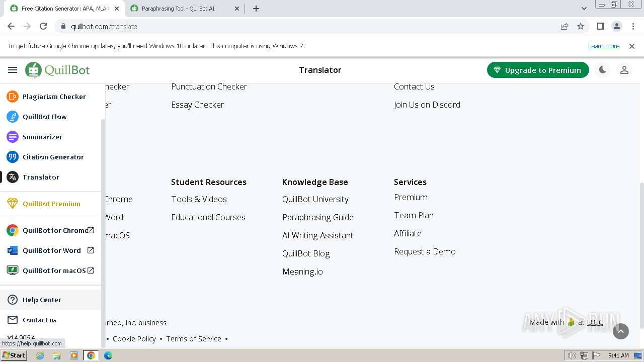Screen dimensions: 644x362
Task: Toggle dark mode moon icon
Action: (602, 70)
